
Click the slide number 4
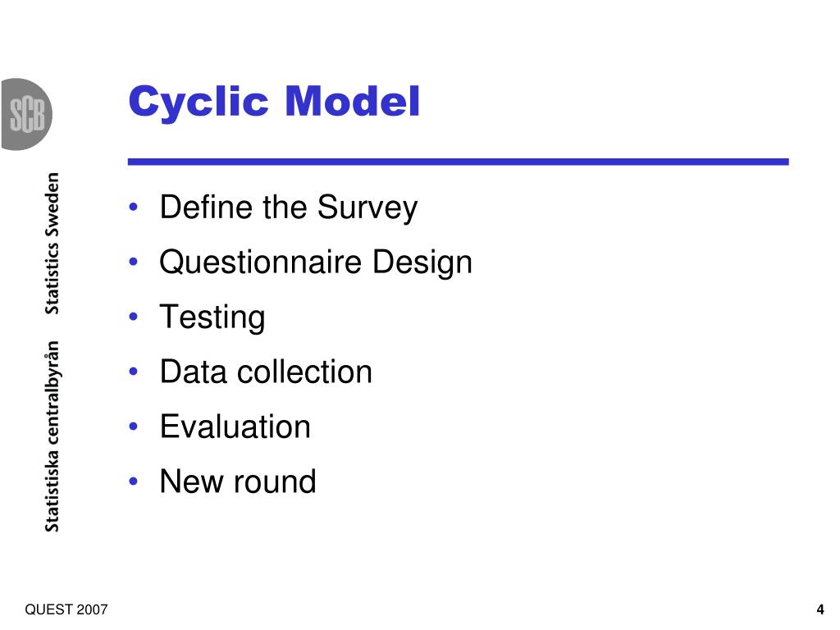[x=820, y=609]
